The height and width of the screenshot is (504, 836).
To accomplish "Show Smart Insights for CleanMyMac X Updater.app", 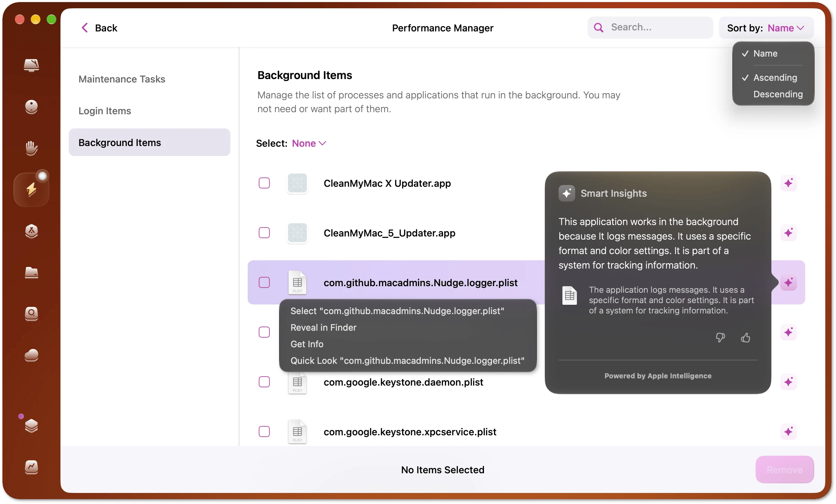I will (x=789, y=183).
